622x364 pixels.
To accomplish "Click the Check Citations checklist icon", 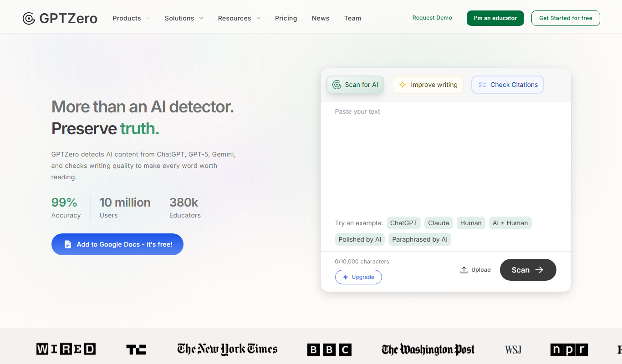I will pyautogui.click(x=482, y=85).
